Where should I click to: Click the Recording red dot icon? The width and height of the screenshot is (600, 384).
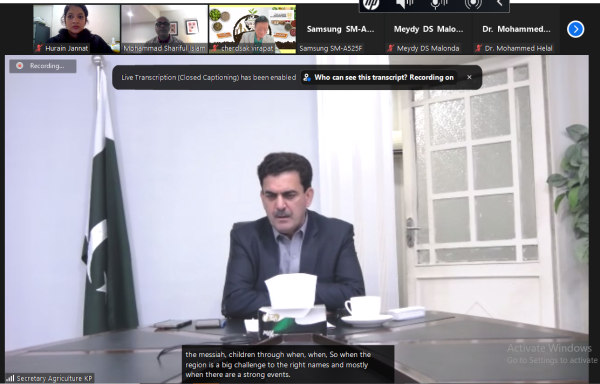(x=19, y=66)
